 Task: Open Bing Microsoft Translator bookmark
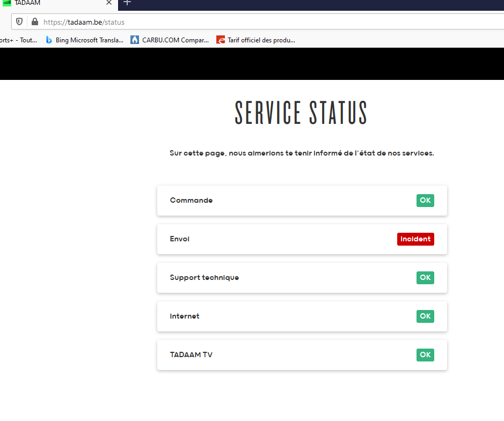85,40
